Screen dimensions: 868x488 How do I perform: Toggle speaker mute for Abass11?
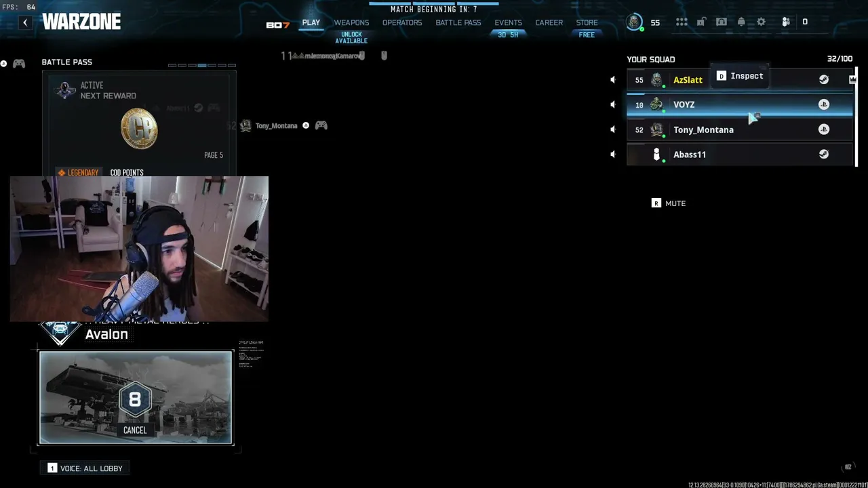click(x=613, y=155)
